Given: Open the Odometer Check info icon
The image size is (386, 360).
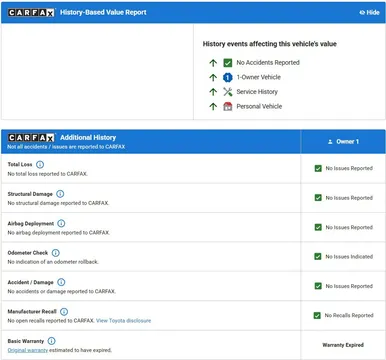Looking at the screenshot, I should point(55,253).
